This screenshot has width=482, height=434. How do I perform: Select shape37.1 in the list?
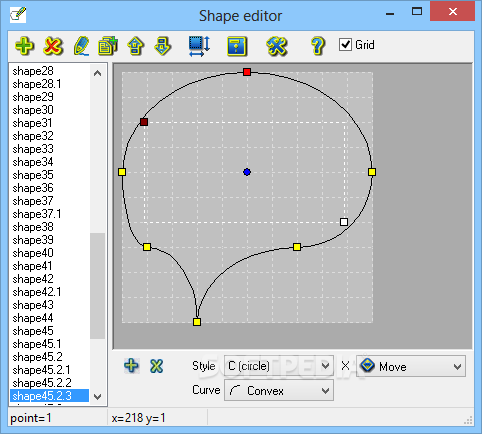click(37, 214)
